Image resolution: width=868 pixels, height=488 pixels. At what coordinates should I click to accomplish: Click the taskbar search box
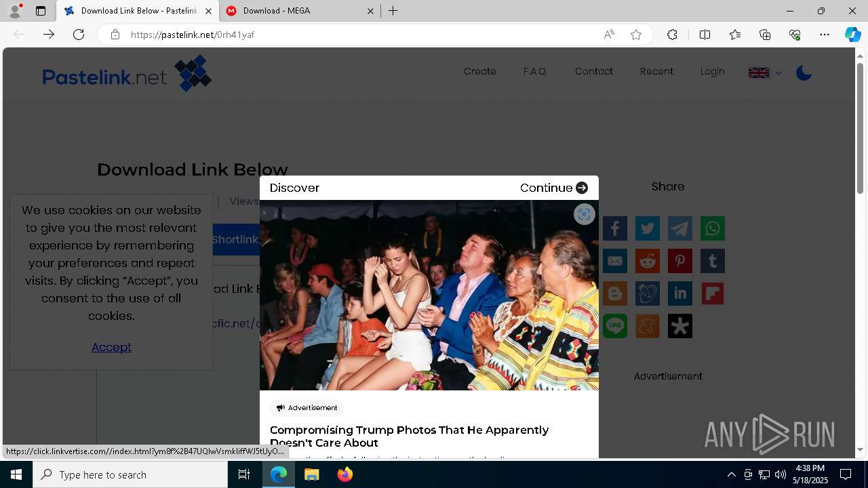(x=130, y=474)
